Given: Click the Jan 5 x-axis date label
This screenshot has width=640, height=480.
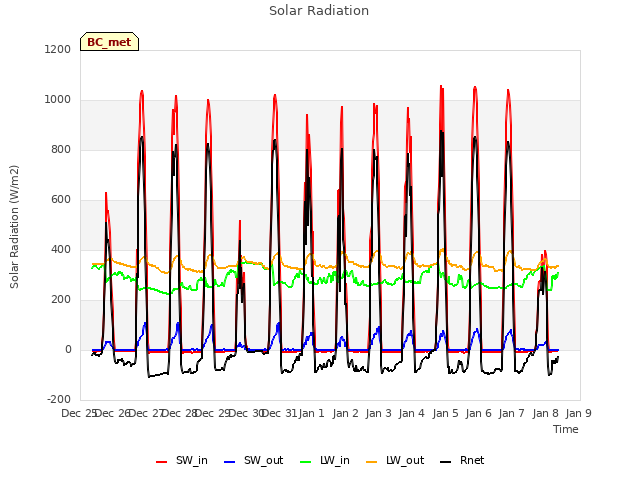Looking at the screenshot, I should pos(445,413).
